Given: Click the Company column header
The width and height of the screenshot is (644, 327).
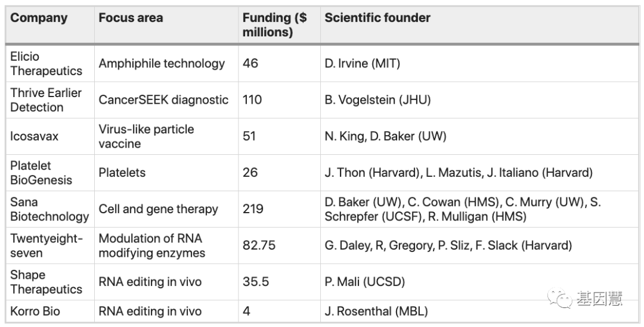Looking at the screenshot, I should [39, 18].
